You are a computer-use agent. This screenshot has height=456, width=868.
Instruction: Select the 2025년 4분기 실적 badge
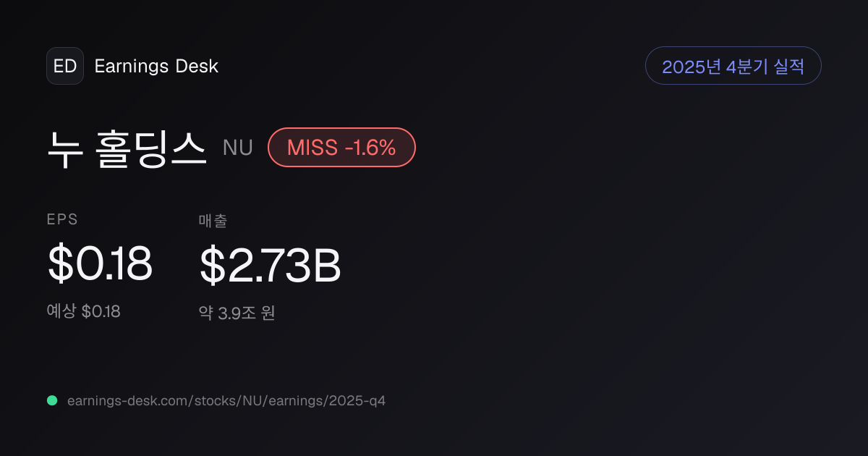pos(733,66)
